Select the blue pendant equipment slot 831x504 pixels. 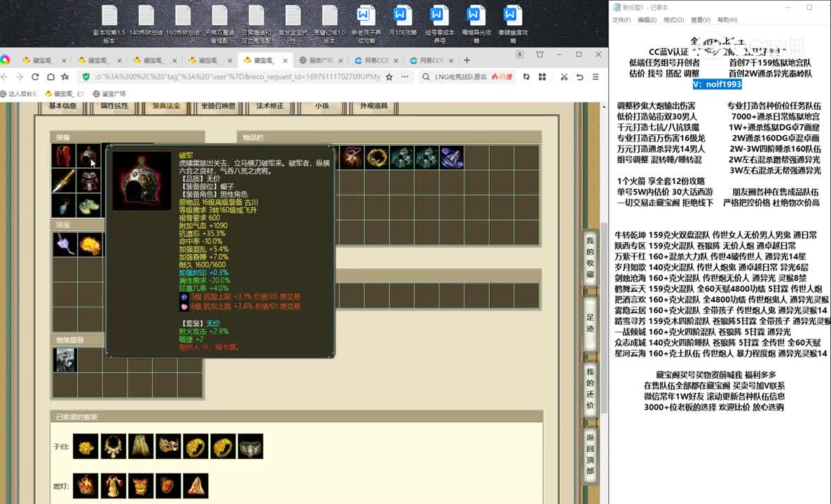coord(64,205)
